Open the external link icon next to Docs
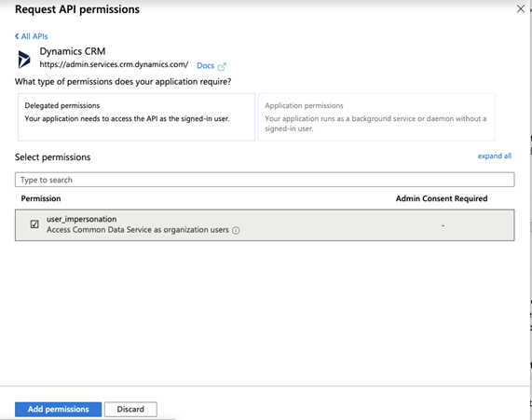This screenshot has height=420, width=532. [x=222, y=66]
